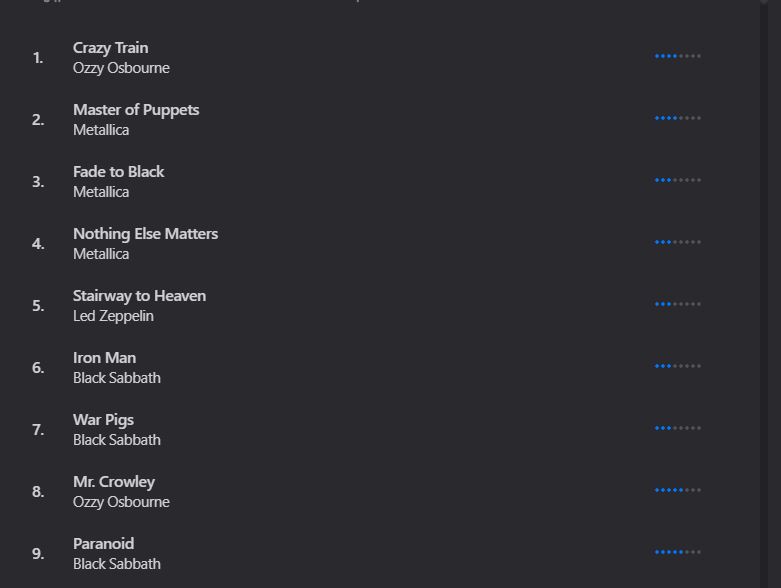The width and height of the screenshot is (781, 588).
Task: Open the Crazy Train song
Action: tap(111, 48)
